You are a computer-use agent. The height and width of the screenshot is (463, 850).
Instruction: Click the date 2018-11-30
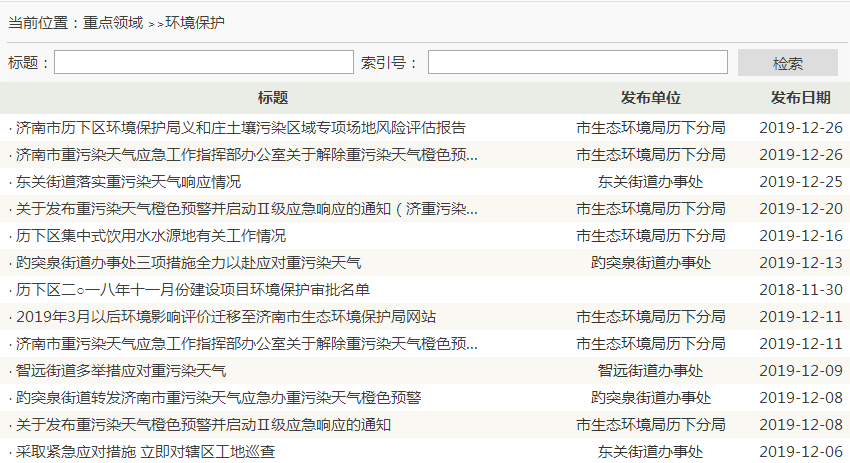pos(801,290)
